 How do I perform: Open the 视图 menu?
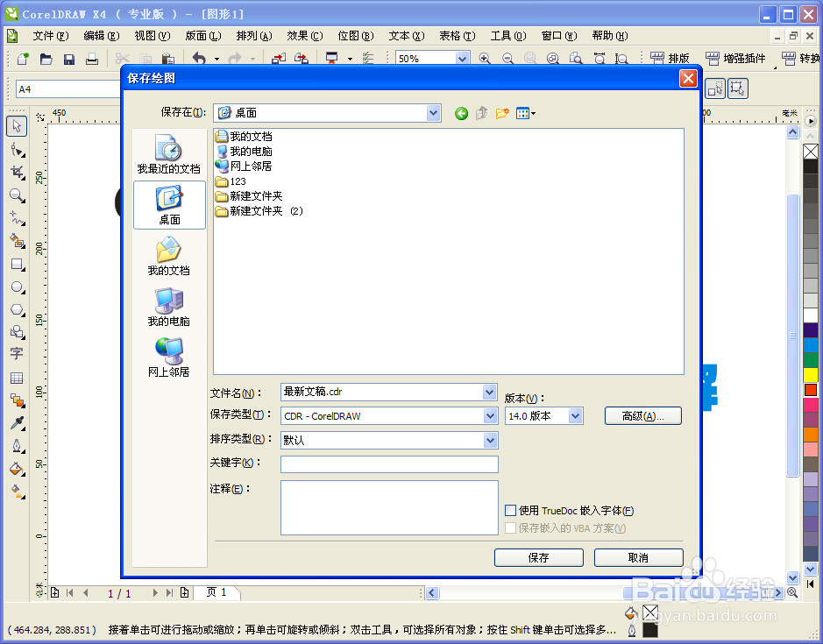[x=153, y=36]
